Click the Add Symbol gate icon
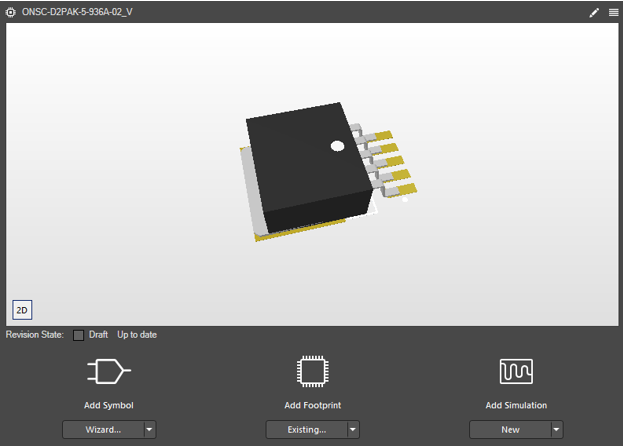 point(108,371)
